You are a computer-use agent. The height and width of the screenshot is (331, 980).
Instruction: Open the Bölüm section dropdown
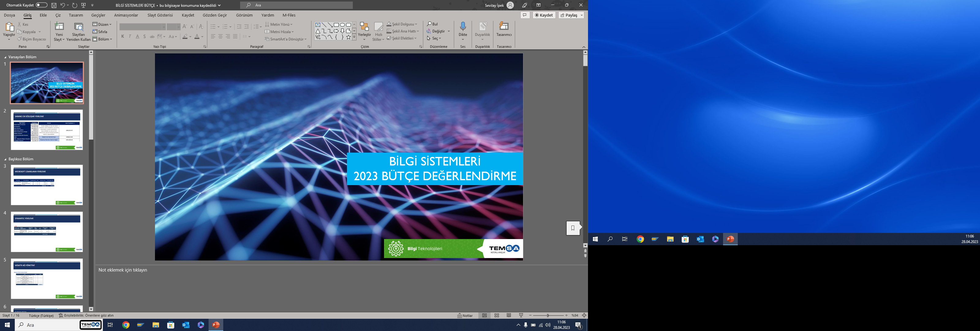[x=102, y=39]
